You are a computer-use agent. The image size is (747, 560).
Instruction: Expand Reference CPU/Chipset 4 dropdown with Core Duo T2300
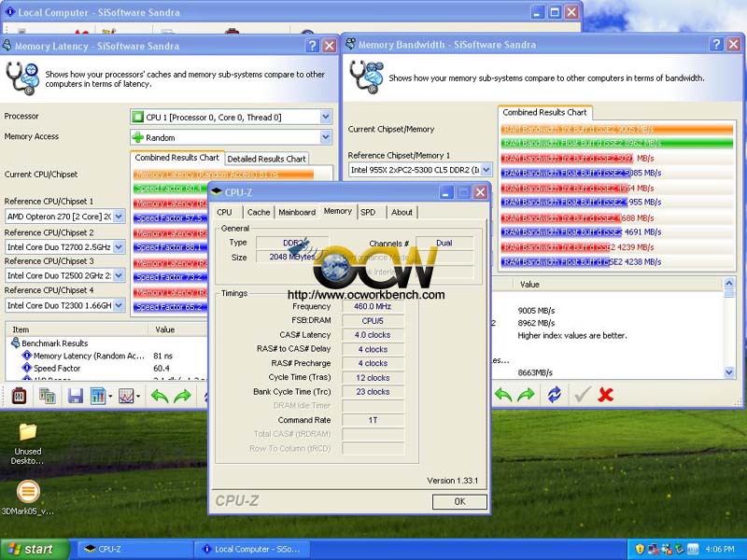pyautogui.click(x=119, y=305)
